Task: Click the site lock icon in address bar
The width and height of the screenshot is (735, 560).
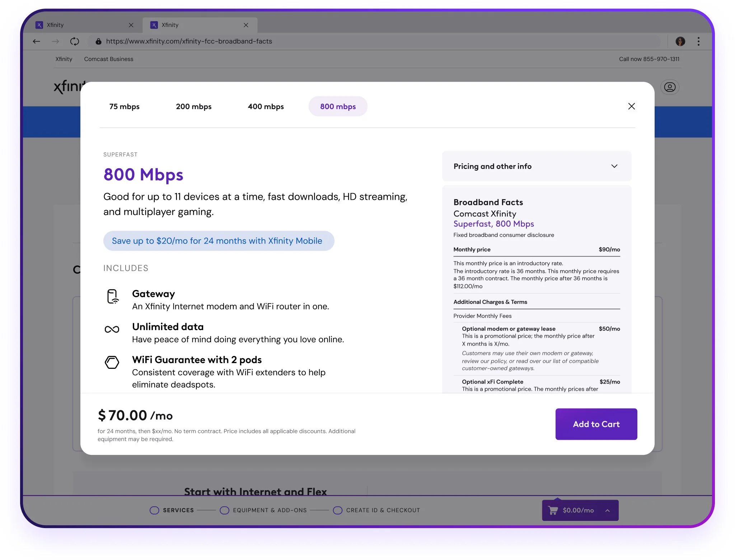Action: coord(98,41)
